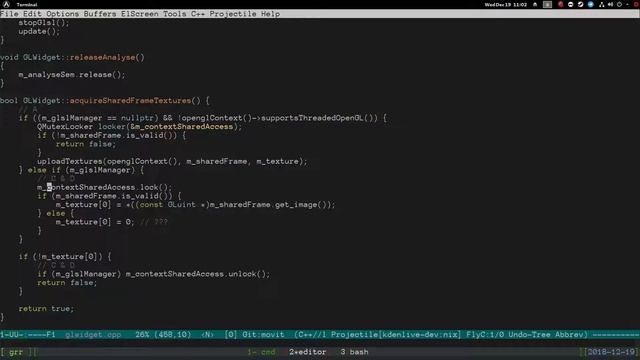Open the Steam tray icon
640x360 pixels.
pos(580,4)
